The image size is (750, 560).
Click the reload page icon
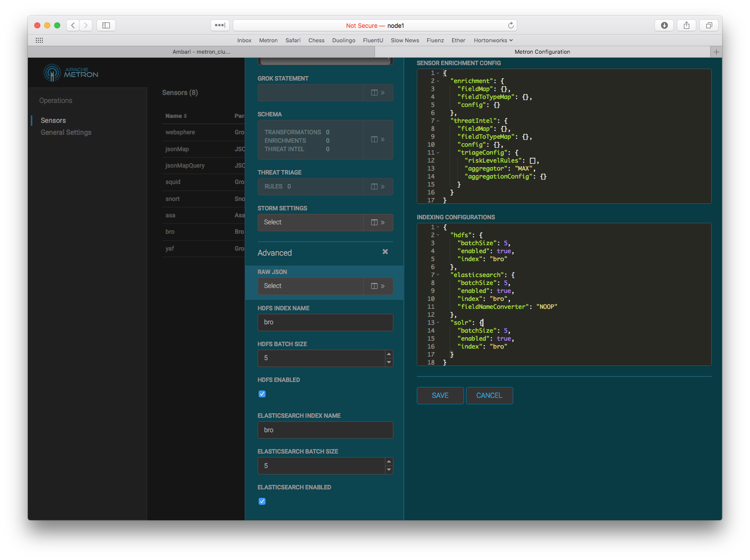pyautogui.click(x=511, y=25)
